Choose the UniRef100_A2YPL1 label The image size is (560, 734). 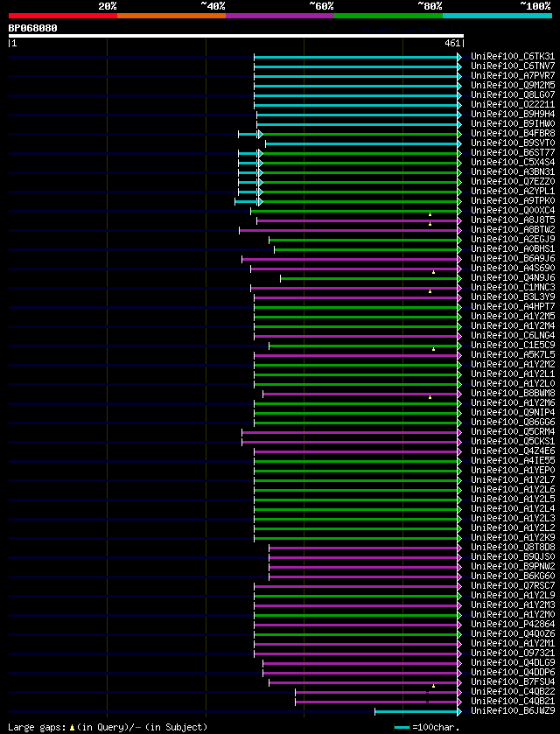click(513, 191)
